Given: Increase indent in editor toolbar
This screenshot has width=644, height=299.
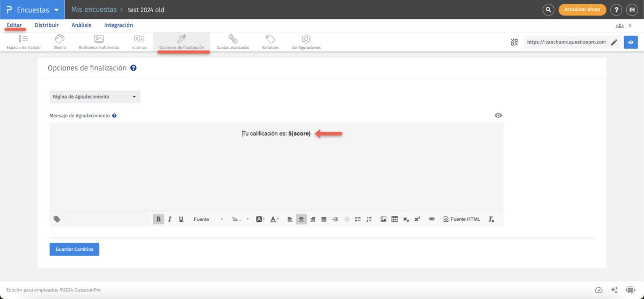Looking at the screenshot, I should pyautogui.click(x=335, y=219).
